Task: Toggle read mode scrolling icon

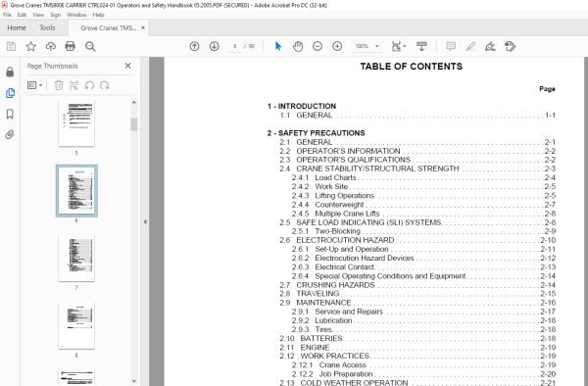Action: (421, 46)
